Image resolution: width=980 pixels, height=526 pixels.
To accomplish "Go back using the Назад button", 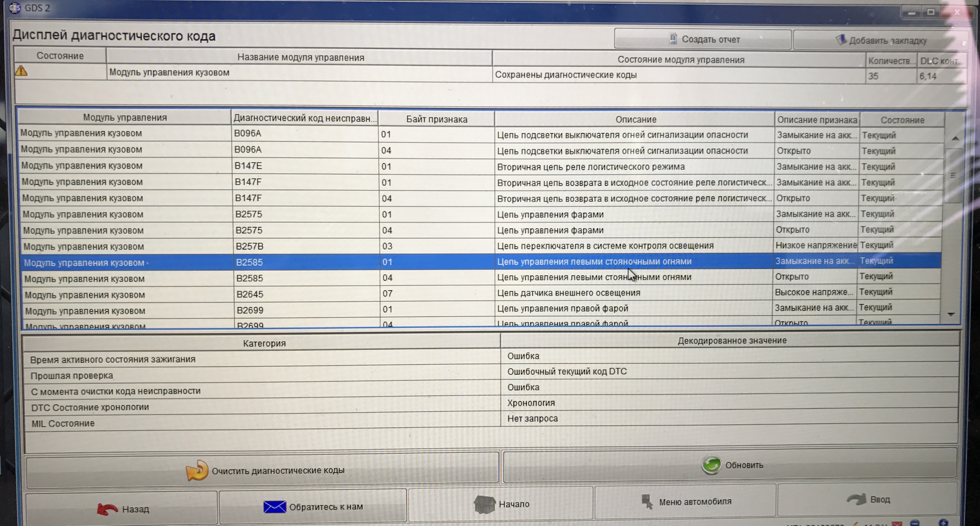I will tap(122, 509).
